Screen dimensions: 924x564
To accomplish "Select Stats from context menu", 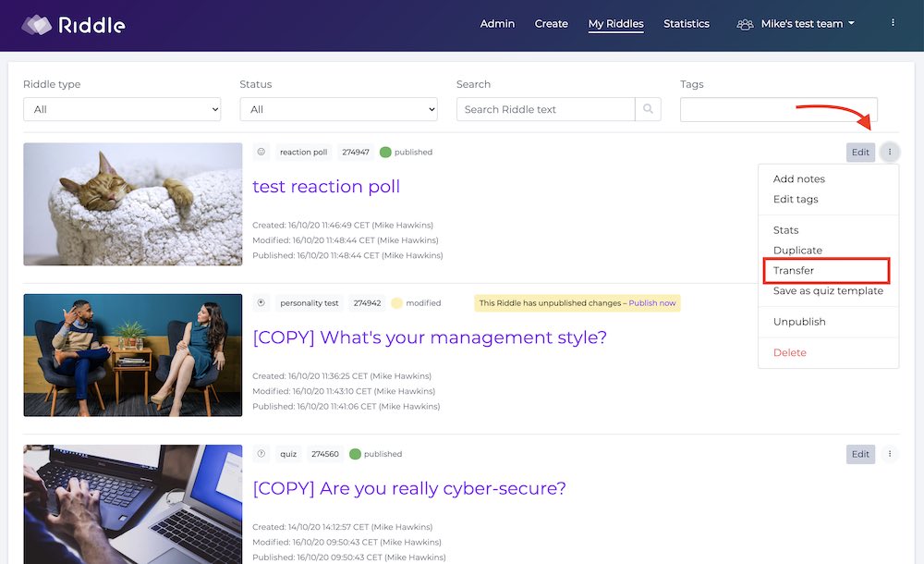I will [x=785, y=230].
